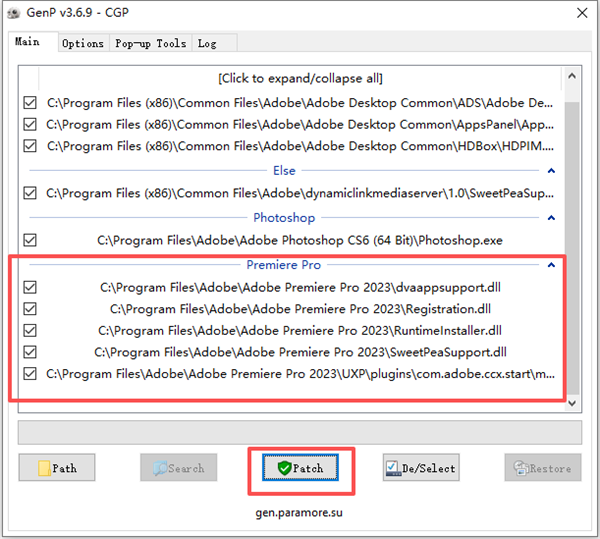Click the file list vertical scrollbar

pyautogui.click(x=572, y=240)
